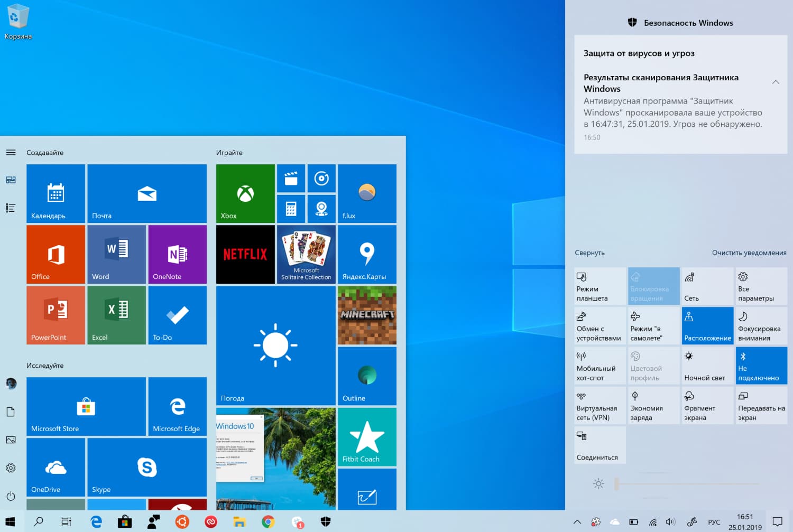
Task: Click the battery icon in the system tray
Action: point(633,522)
